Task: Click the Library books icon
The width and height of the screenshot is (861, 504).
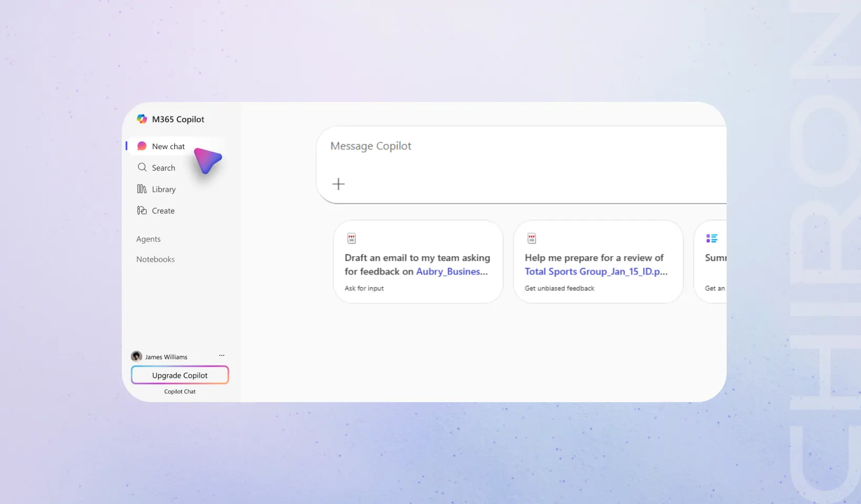Action: click(142, 189)
